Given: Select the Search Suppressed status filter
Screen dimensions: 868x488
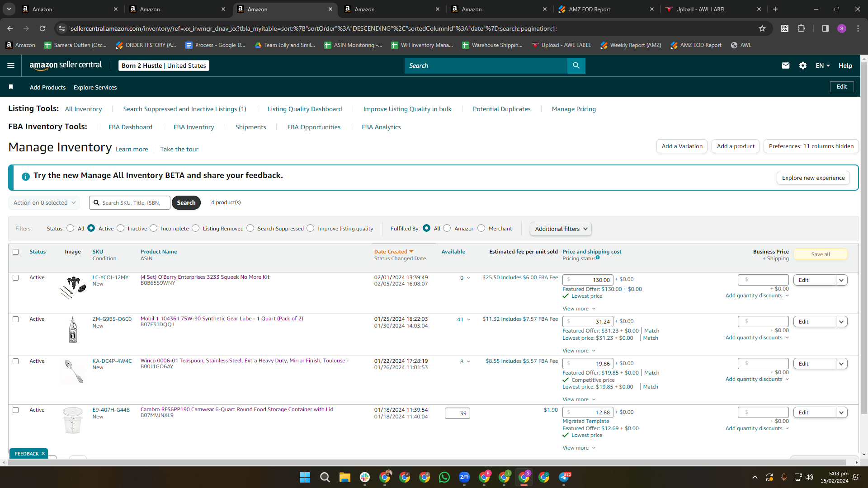Looking at the screenshot, I should tap(250, 228).
